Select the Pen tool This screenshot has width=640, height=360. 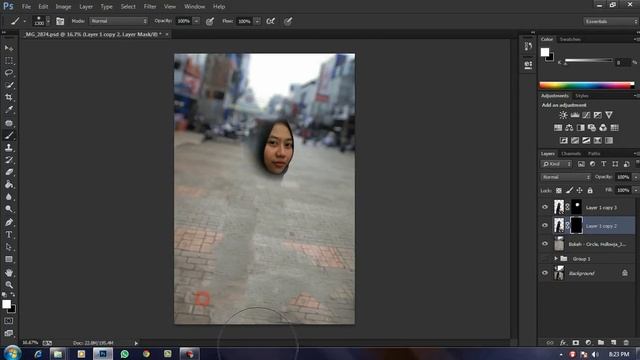(x=9, y=222)
